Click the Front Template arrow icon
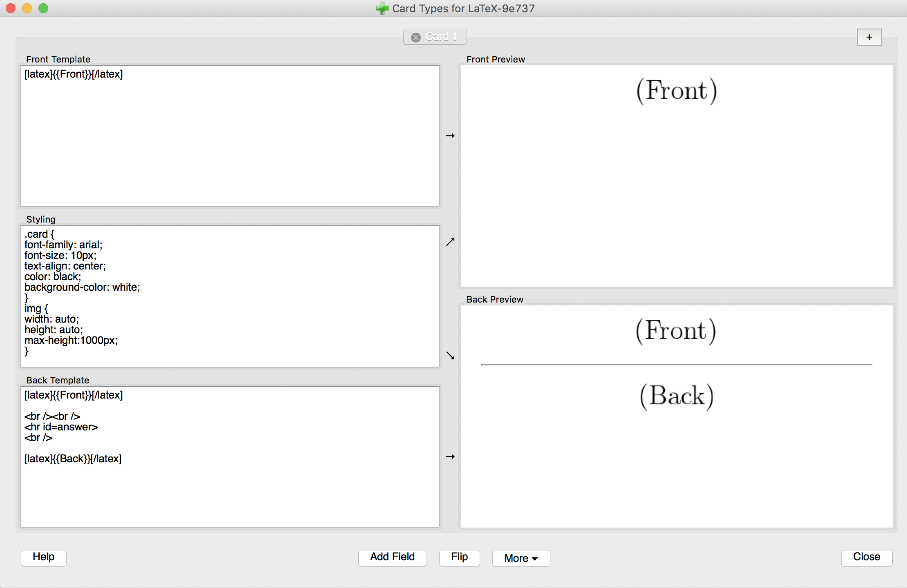The height and width of the screenshot is (588, 907). [x=450, y=136]
